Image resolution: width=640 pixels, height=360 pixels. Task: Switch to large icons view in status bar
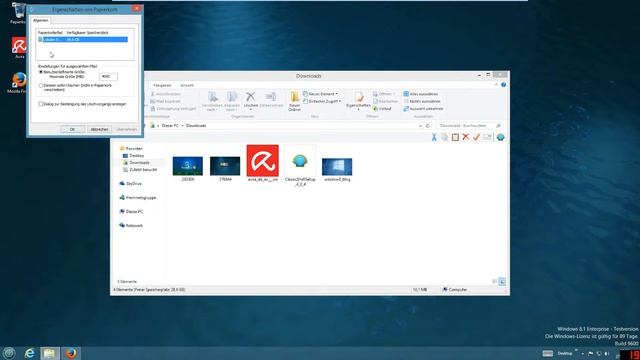coord(502,282)
